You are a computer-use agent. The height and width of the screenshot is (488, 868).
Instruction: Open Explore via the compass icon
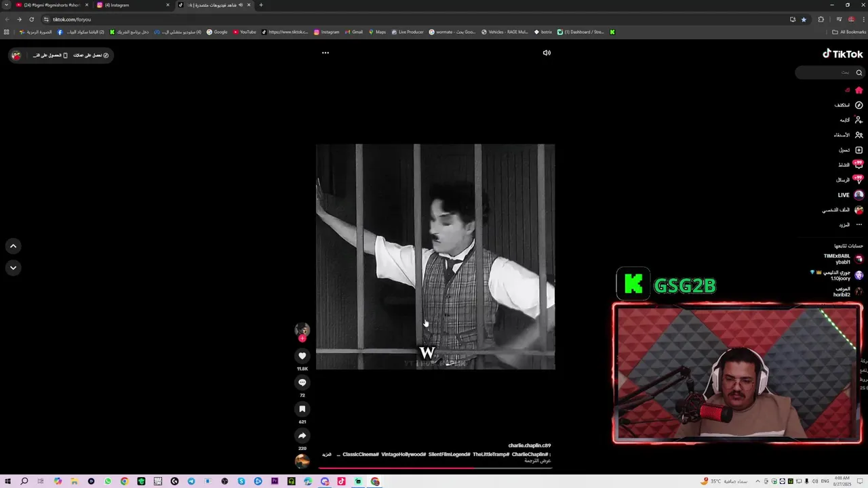click(x=859, y=105)
